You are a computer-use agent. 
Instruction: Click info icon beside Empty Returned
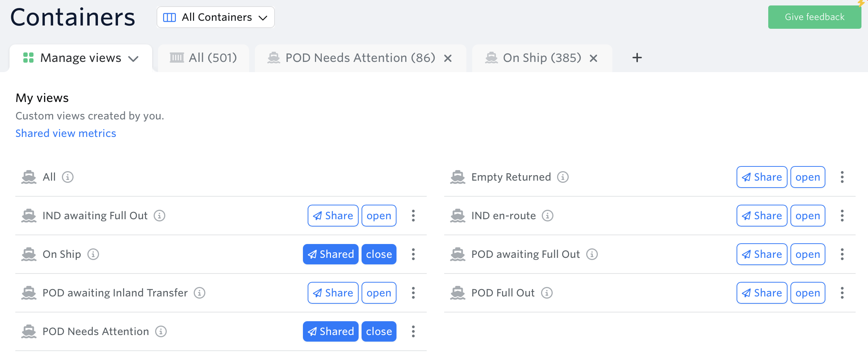[563, 177]
